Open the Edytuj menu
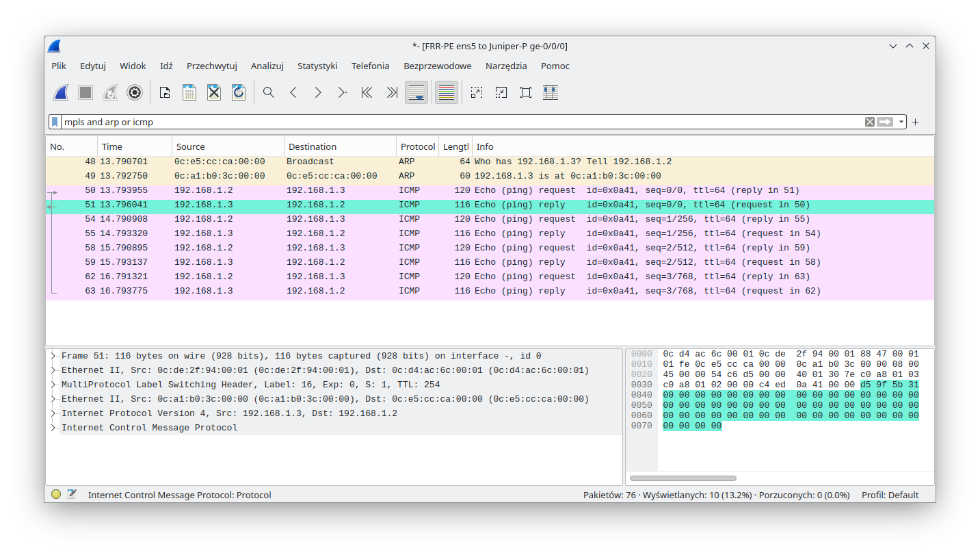Screen dimensions: 980x555 coord(93,66)
